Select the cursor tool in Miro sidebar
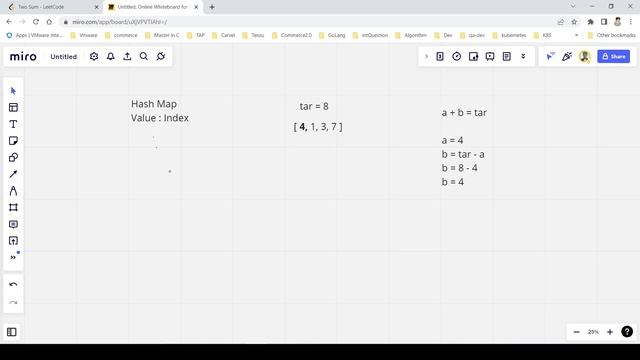The width and height of the screenshot is (640, 360). [x=13, y=91]
